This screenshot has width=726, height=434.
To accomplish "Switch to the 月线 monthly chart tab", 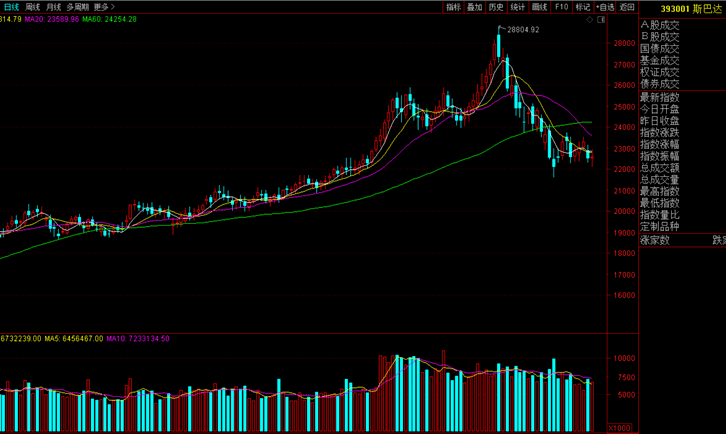I will tap(53, 7).
